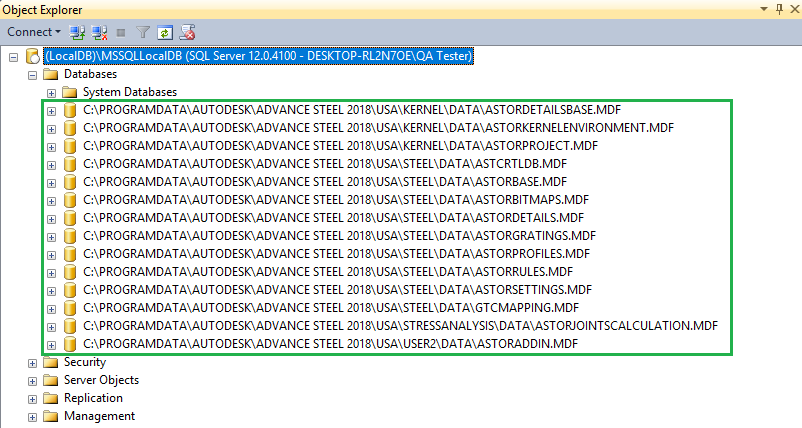The width and height of the screenshot is (802, 428).
Task: Select the GTCMAPPING.MDF database
Action: click(x=331, y=308)
